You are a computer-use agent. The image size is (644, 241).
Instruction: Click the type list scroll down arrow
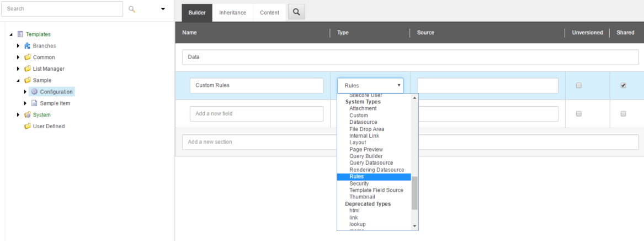point(414,226)
